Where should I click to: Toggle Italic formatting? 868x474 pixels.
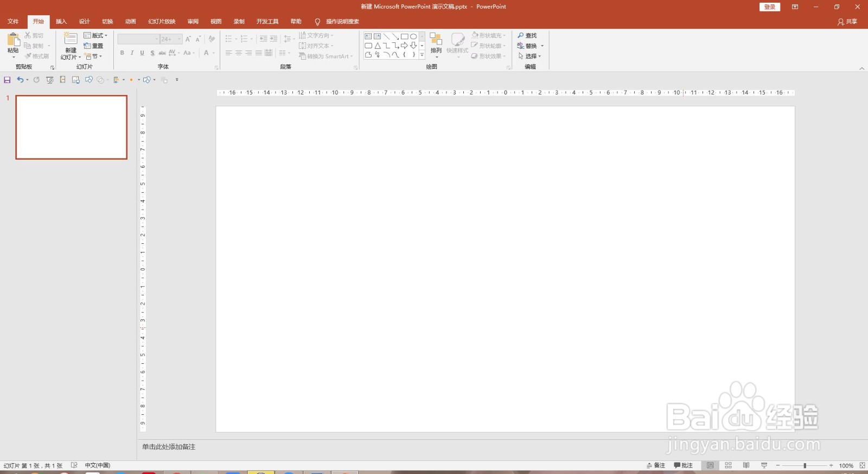point(132,53)
